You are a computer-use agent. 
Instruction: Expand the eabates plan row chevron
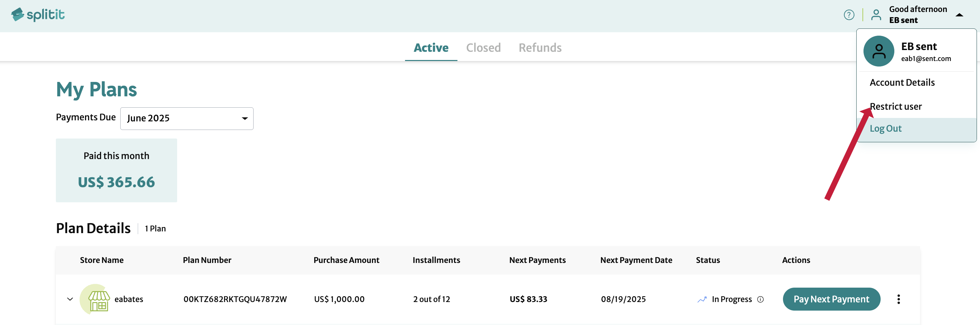[70, 299]
